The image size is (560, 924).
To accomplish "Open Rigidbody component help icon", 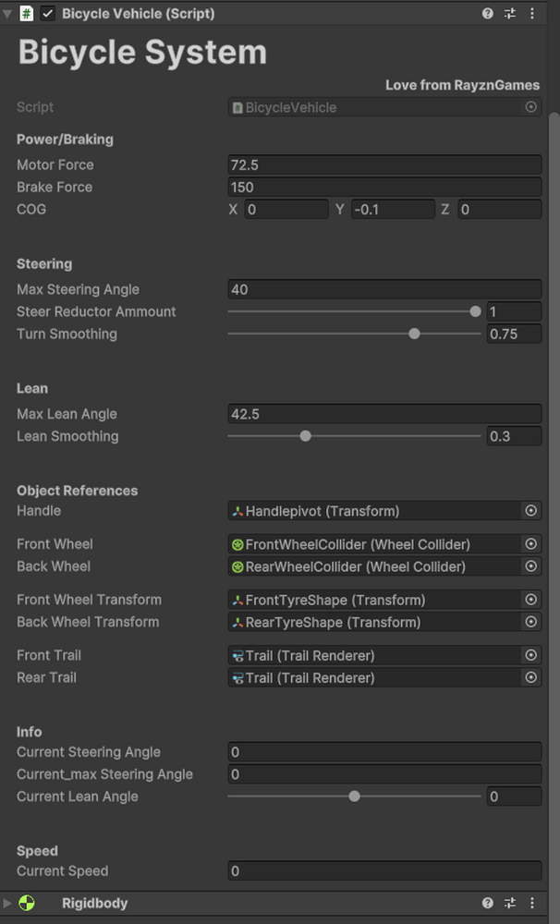I will [x=488, y=903].
